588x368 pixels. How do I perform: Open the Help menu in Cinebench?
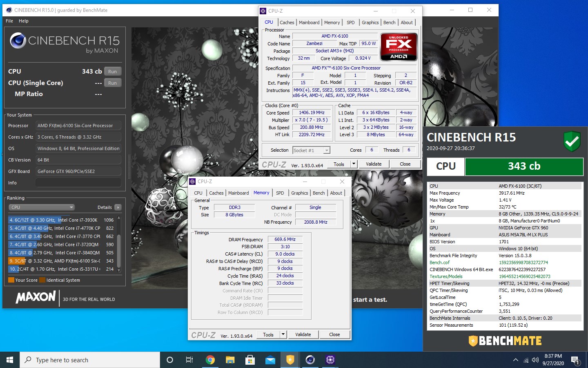(x=24, y=21)
